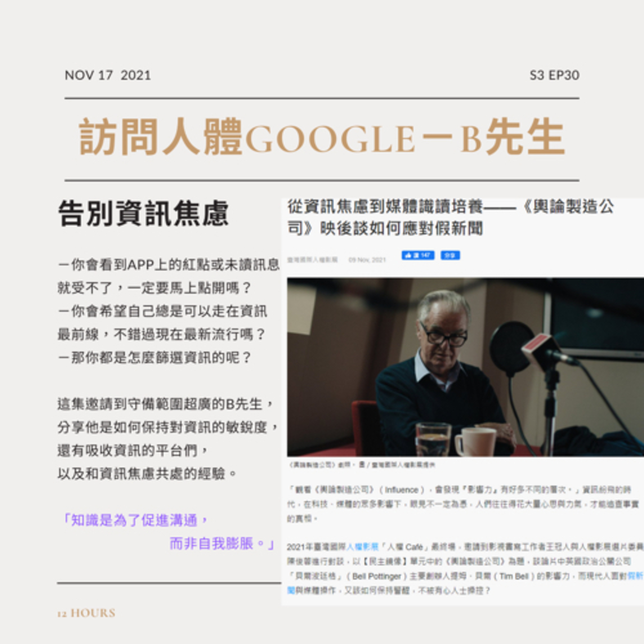The image size is (644, 644).
Task: Click the article date 09 Nov, 2021
Action: 367,260
